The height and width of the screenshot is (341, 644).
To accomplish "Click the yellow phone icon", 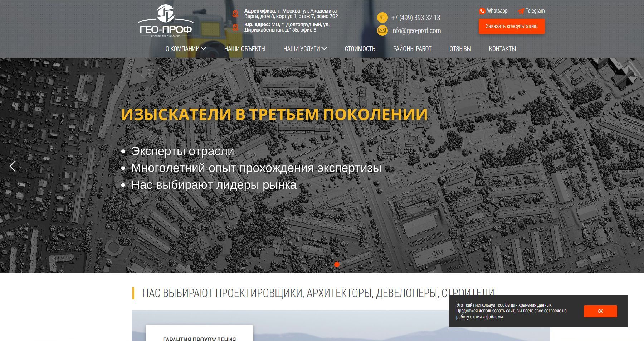I will (382, 18).
